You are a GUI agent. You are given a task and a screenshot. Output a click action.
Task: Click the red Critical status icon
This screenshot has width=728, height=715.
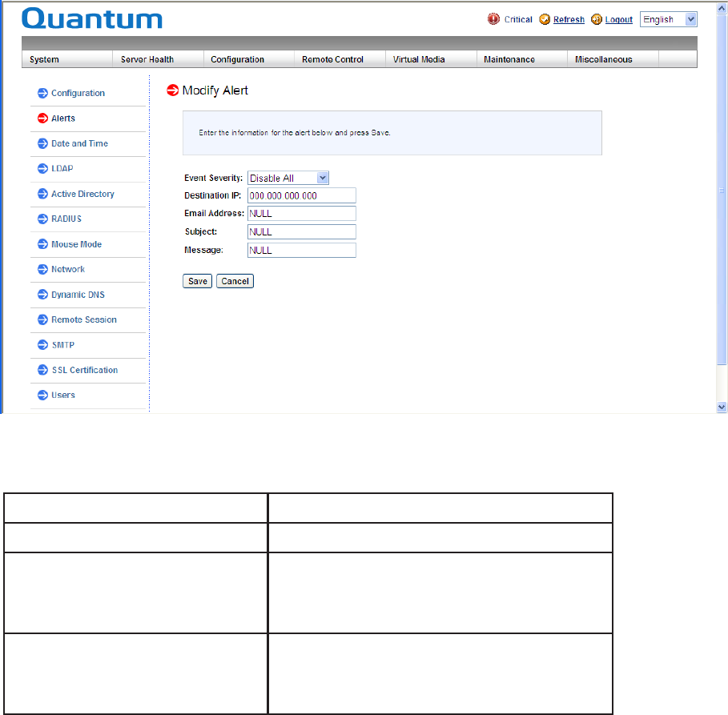pos(493,19)
